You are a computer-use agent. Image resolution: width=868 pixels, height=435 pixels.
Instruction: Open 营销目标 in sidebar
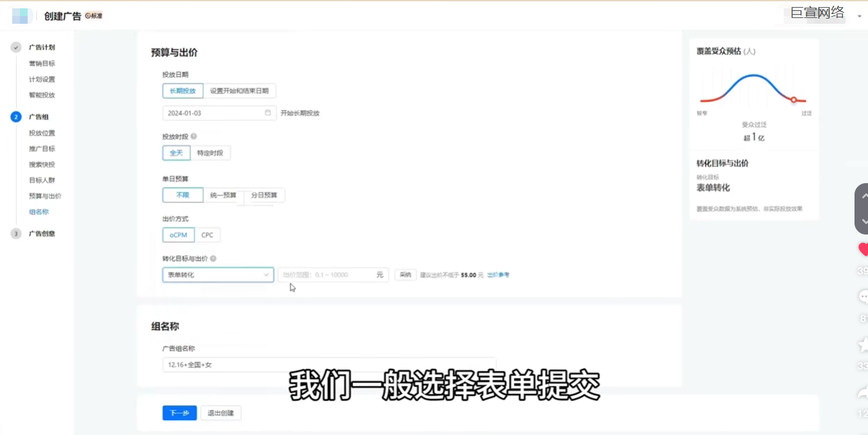42,64
